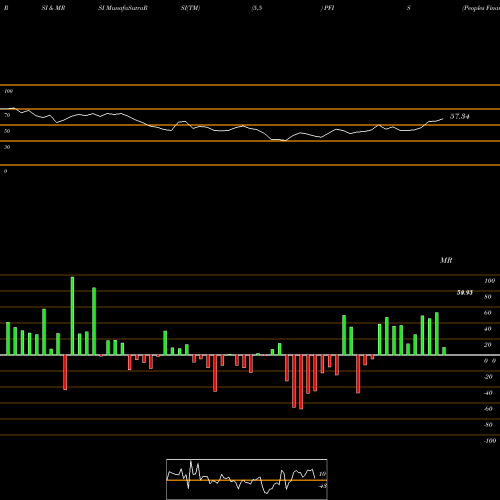This screenshot has width=500, height=500.
Task: Click the 50.93 value label
Action: 465,292
